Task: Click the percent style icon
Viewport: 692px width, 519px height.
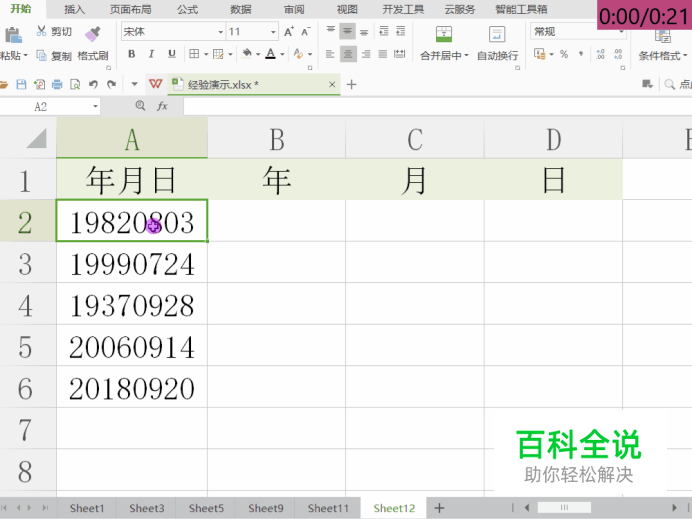Action: (564, 54)
